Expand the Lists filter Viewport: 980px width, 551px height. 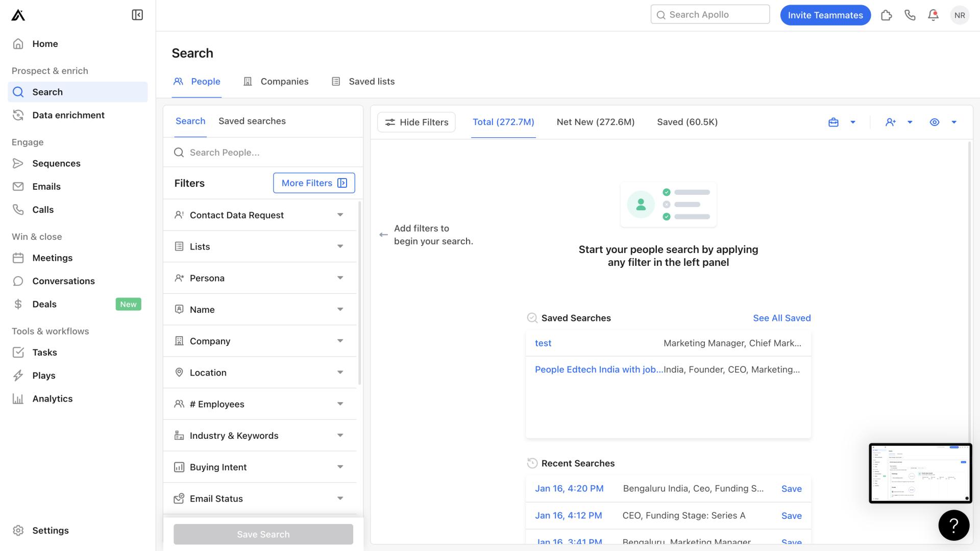260,247
